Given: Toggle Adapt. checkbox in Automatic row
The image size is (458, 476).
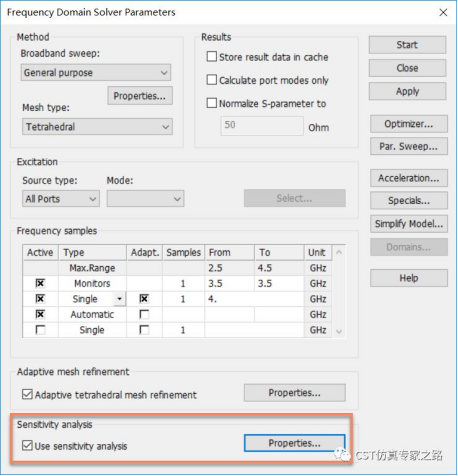Looking at the screenshot, I should 144,314.
